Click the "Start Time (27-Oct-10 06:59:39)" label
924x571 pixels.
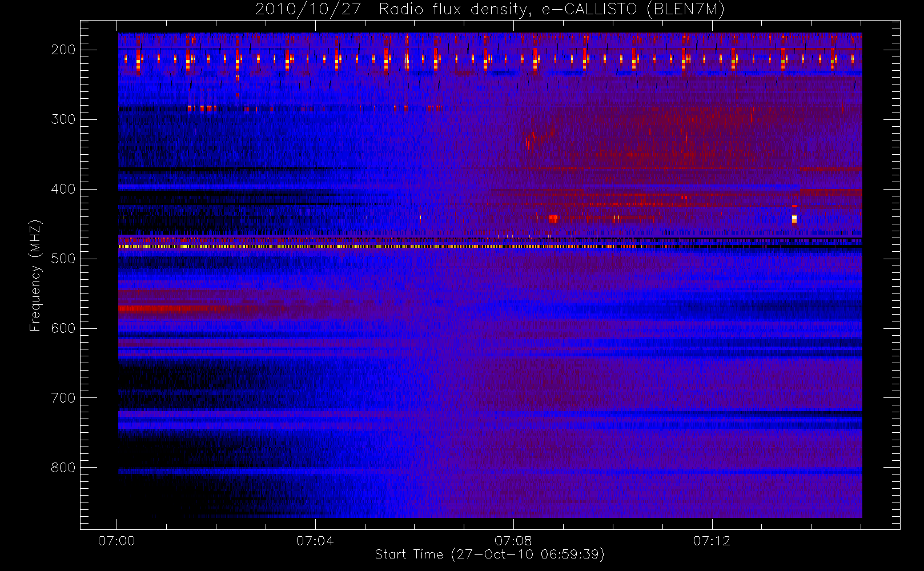point(489,554)
